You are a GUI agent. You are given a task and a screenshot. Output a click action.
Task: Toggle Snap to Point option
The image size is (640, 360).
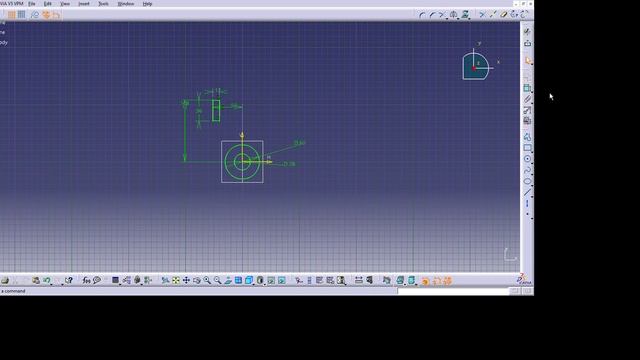(x=22, y=15)
